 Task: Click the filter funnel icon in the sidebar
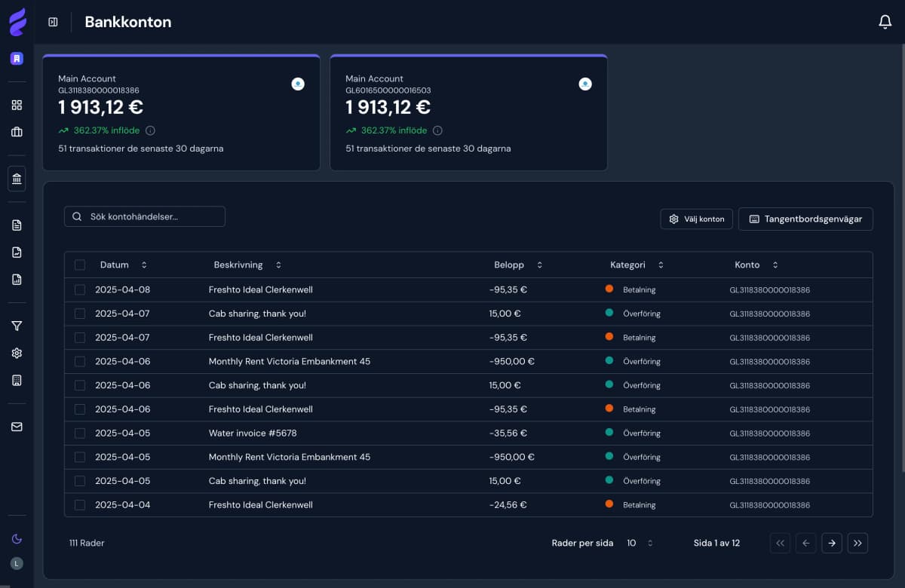coord(17,326)
